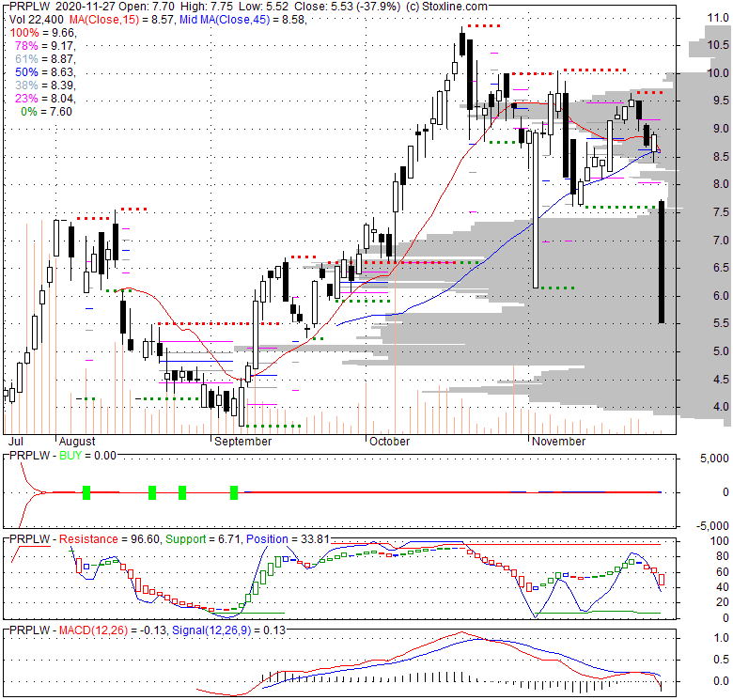Image resolution: width=733 pixels, height=700 pixels.
Task: Click the fourth green BUY signal marker
Action: [234, 492]
